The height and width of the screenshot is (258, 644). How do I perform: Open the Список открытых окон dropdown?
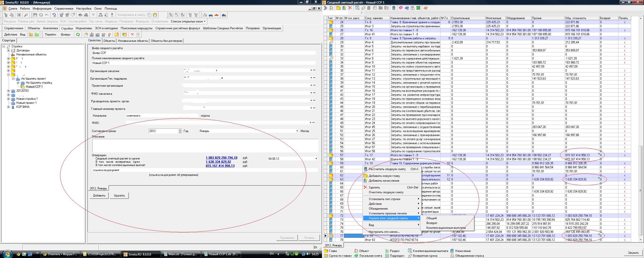pyautogui.click(x=188, y=21)
